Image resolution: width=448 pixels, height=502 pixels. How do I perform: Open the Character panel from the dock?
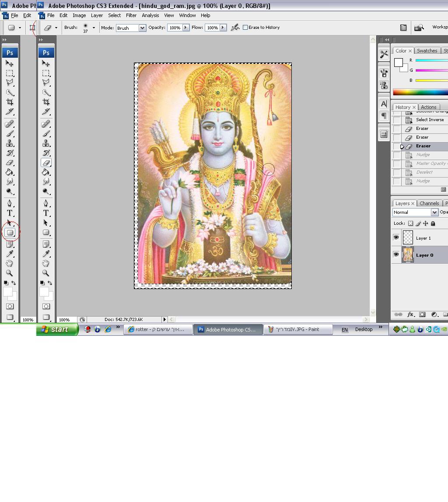pyautogui.click(x=384, y=104)
